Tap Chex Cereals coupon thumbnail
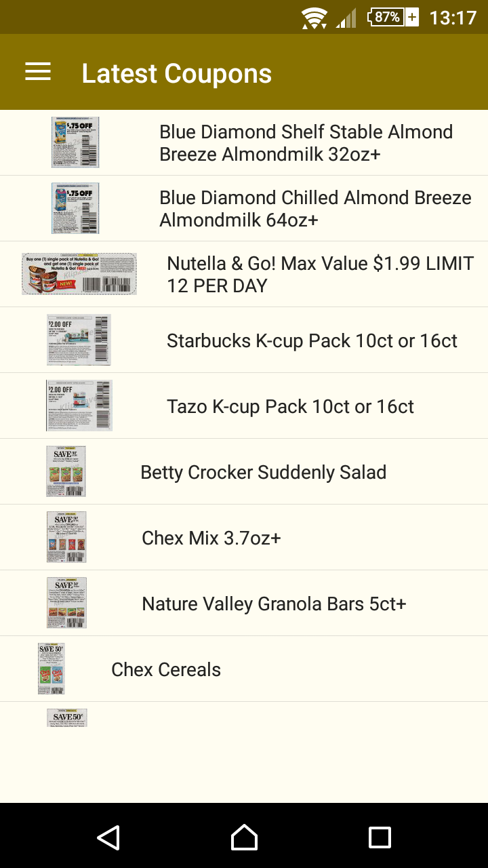Image resolution: width=488 pixels, height=868 pixels. 52,669
